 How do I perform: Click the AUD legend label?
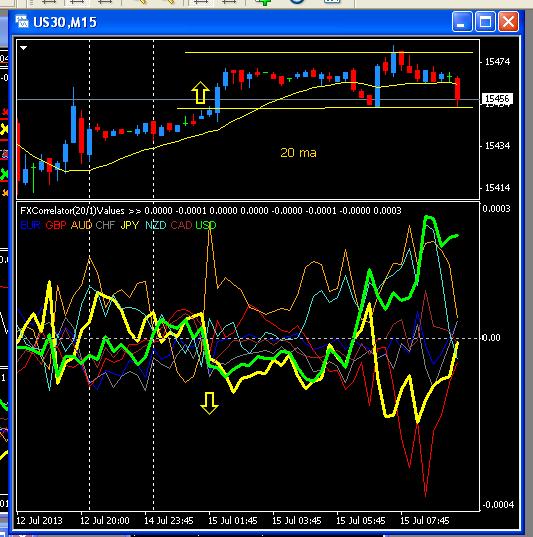82,225
